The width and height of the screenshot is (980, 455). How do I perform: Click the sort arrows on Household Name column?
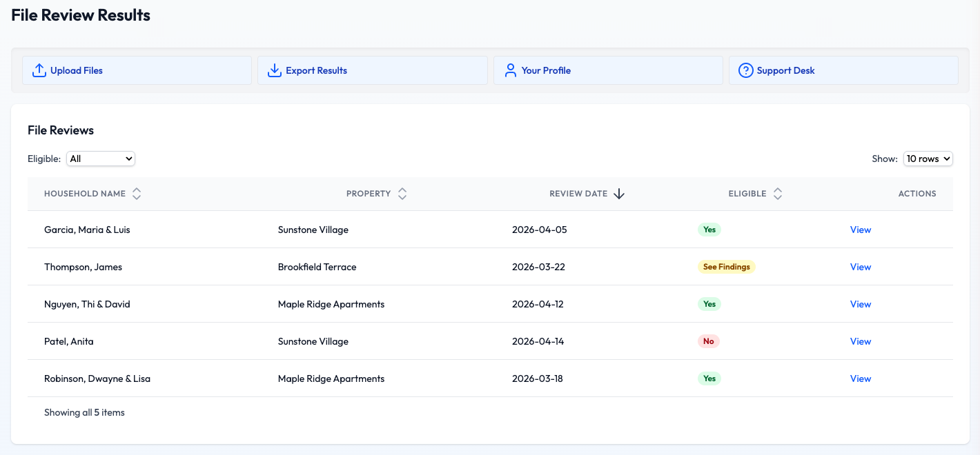click(137, 194)
